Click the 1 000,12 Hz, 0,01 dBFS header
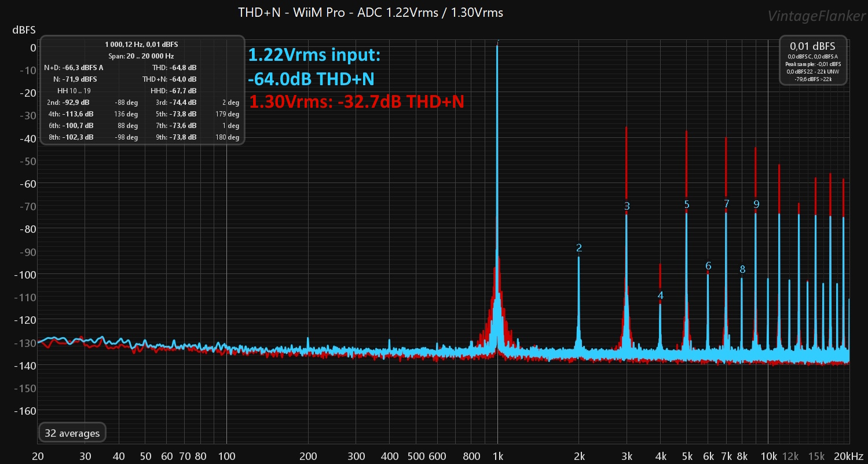 (x=142, y=44)
